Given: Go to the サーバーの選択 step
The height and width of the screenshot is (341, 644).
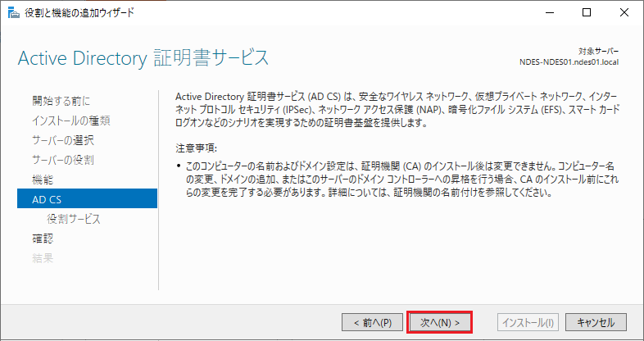Looking at the screenshot, I should [63, 140].
